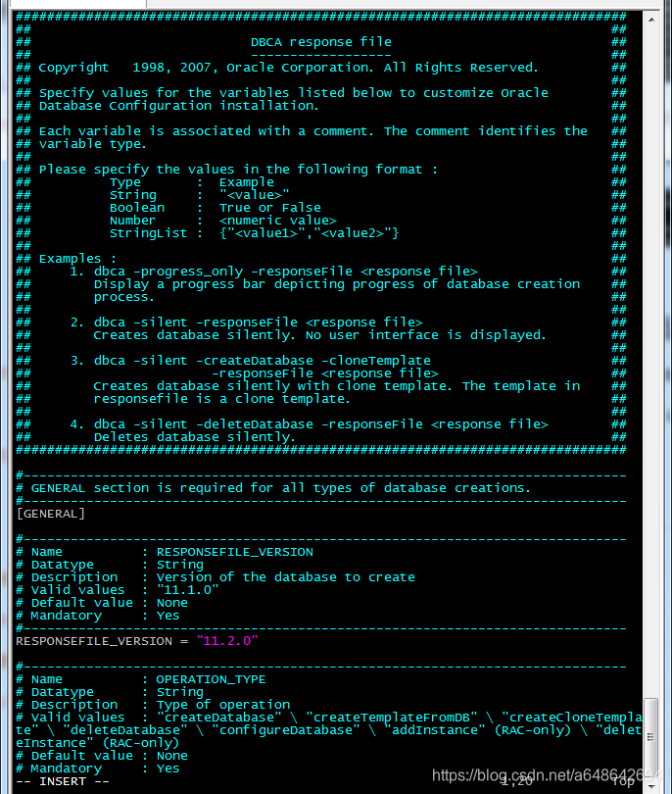This screenshot has width=672, height=794.
Task: Click the scrollbar down arrow
Action: [x=651, y=786]
